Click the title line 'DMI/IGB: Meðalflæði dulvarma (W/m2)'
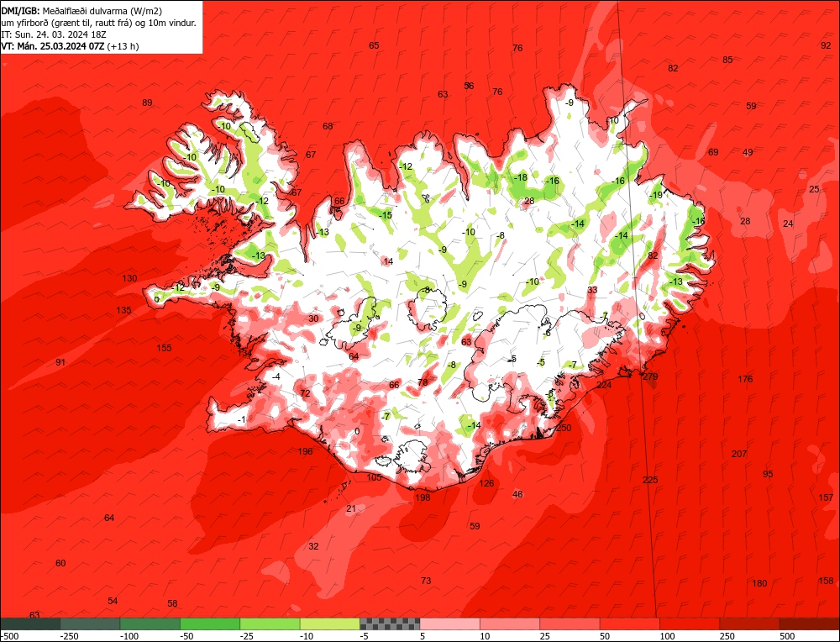840x642 pixels. (81, 11)
